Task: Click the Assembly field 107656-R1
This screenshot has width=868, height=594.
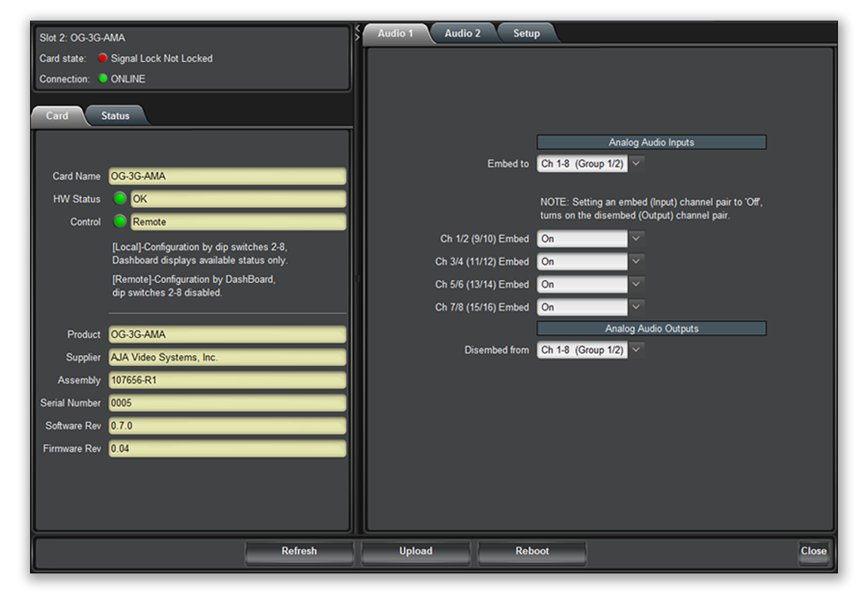Action: (x=227, y=380)
